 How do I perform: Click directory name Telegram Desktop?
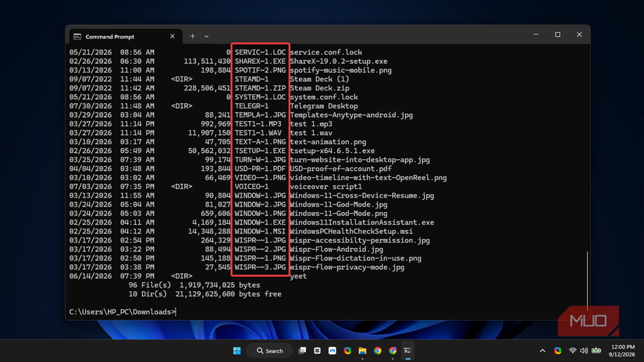[324, 106]
